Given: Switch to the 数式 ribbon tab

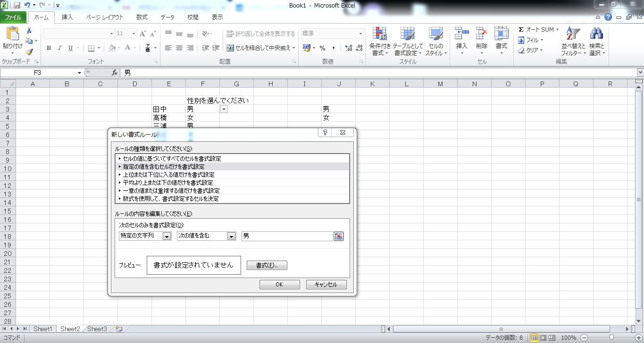Looking at the screenshot, I should [142, 17].
